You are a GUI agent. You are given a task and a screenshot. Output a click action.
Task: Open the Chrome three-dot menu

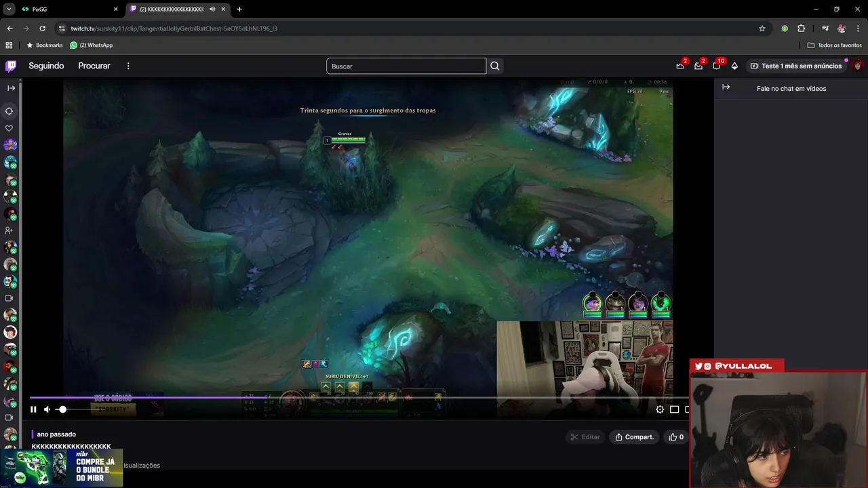pyautogui.click(x=858, y=28)
